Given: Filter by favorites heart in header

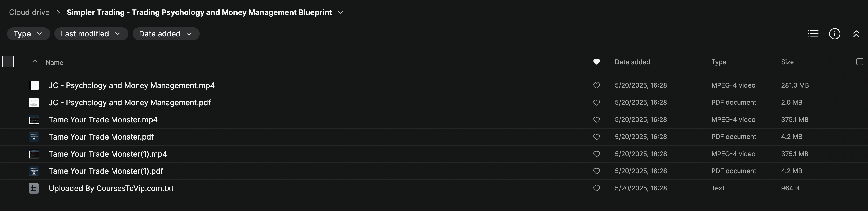Looking at the screenshot, I should (x=596, y=62).
